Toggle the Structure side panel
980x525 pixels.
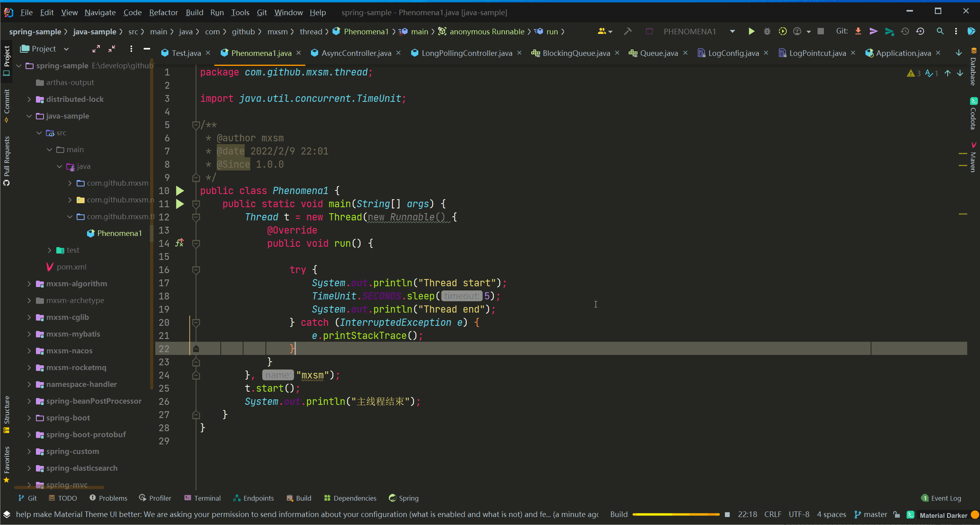click(7, 413)
